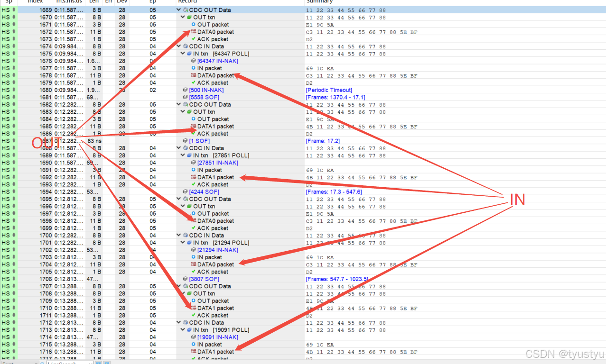606x364 pixels.
Task: Select summary [Frame: 17.2]
Action: tap(323, 141)
